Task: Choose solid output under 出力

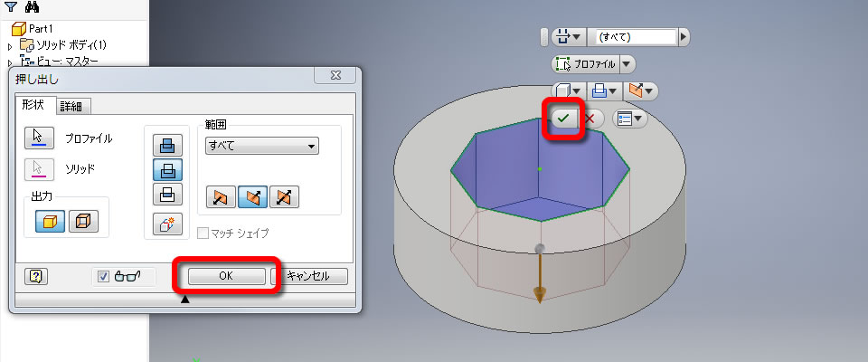Action: 50,221
